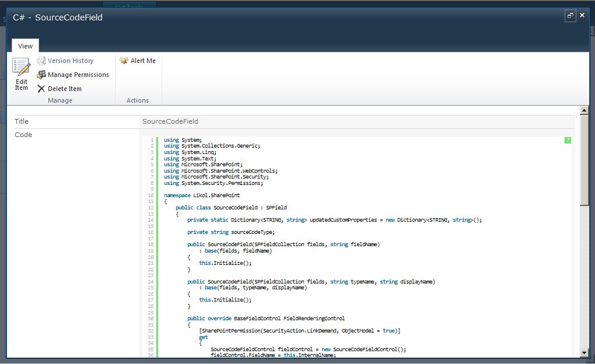This screenshot has height=364, width=595.
Task: Click 'using Microsoft.SharePoint;' line
Action: [204, 164]
